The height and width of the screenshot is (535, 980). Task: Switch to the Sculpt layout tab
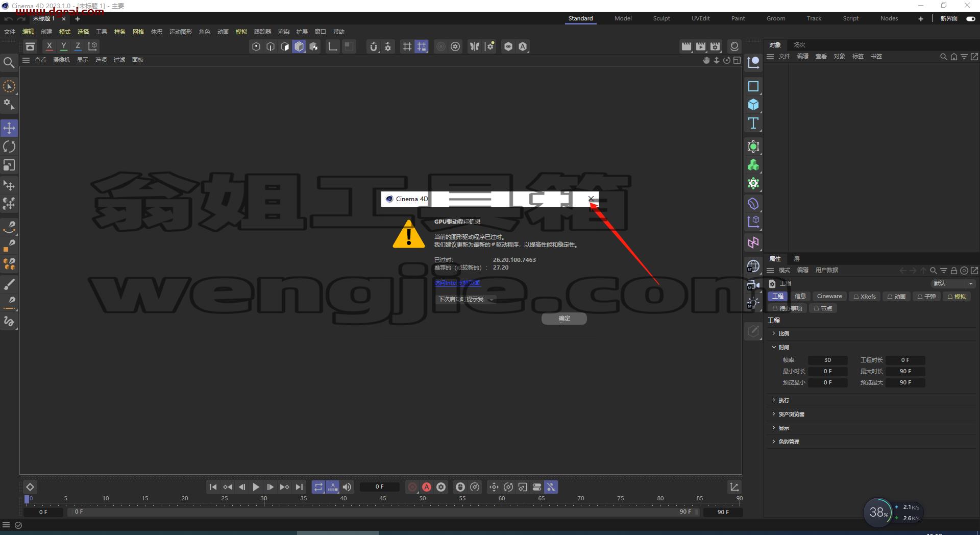[661, 18]
